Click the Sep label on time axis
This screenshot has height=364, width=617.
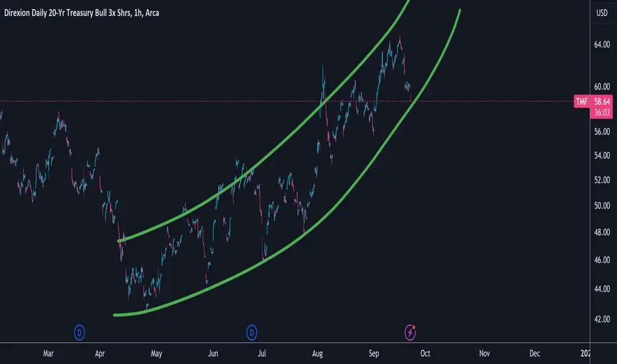pos(374,353)
